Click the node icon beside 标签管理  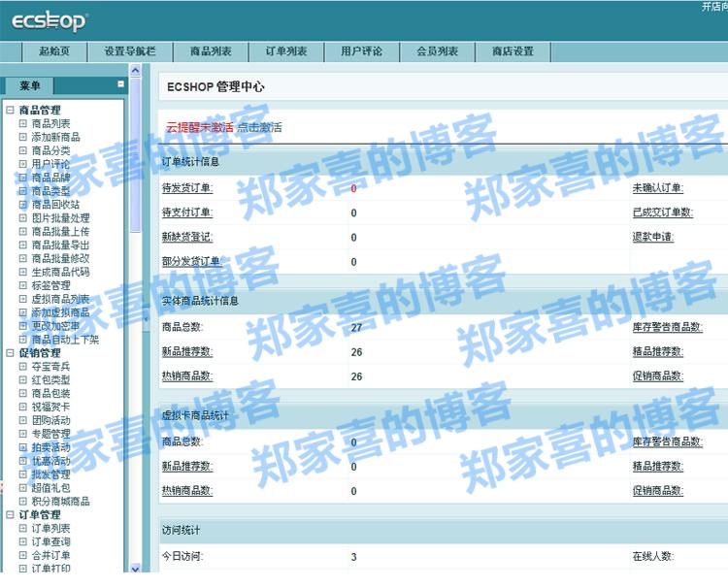point(22,285)
